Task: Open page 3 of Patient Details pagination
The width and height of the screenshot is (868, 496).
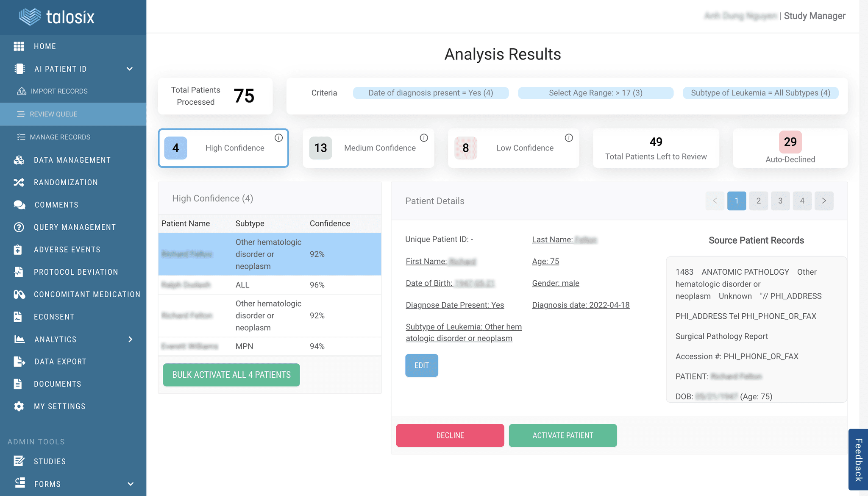Action: 780,201
